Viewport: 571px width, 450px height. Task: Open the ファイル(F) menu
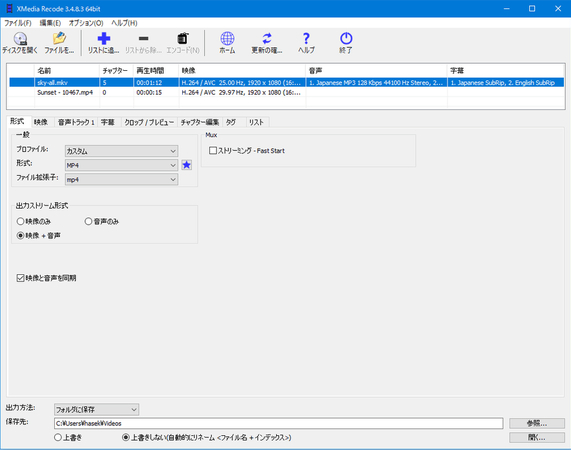[17, 23]
